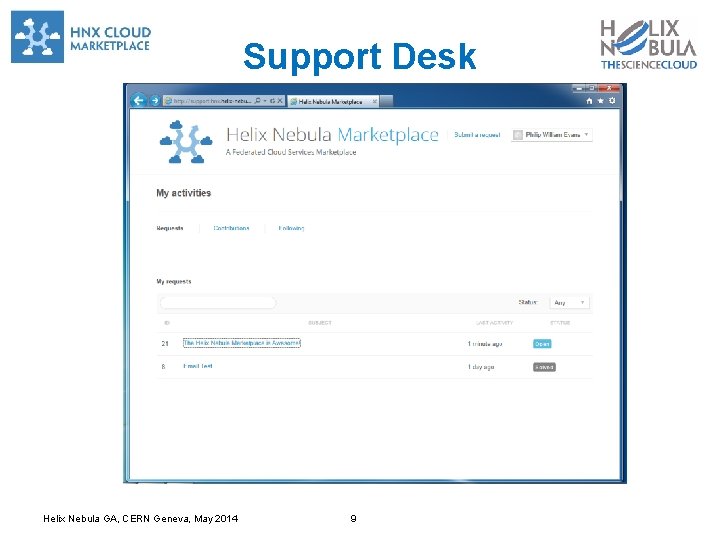The image size is (720, 540).
Task: Click the My requests search field
Action: (218, 303)
